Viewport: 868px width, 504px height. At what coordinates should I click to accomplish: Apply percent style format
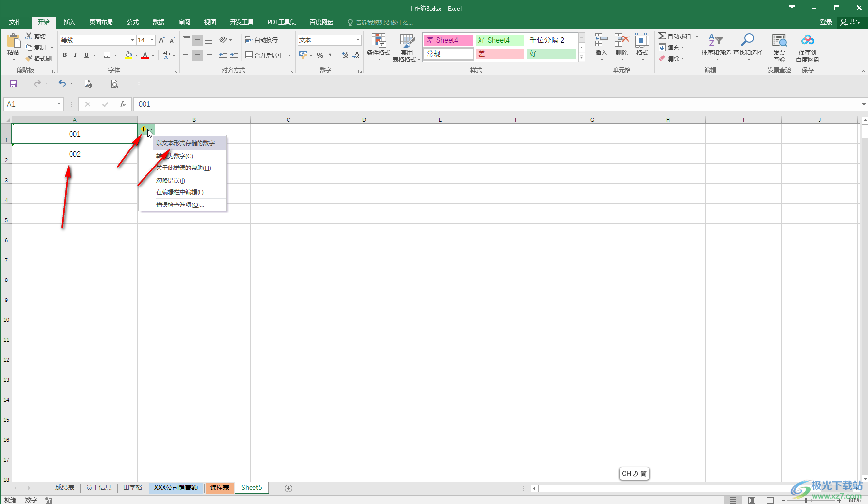pos(320,55)
